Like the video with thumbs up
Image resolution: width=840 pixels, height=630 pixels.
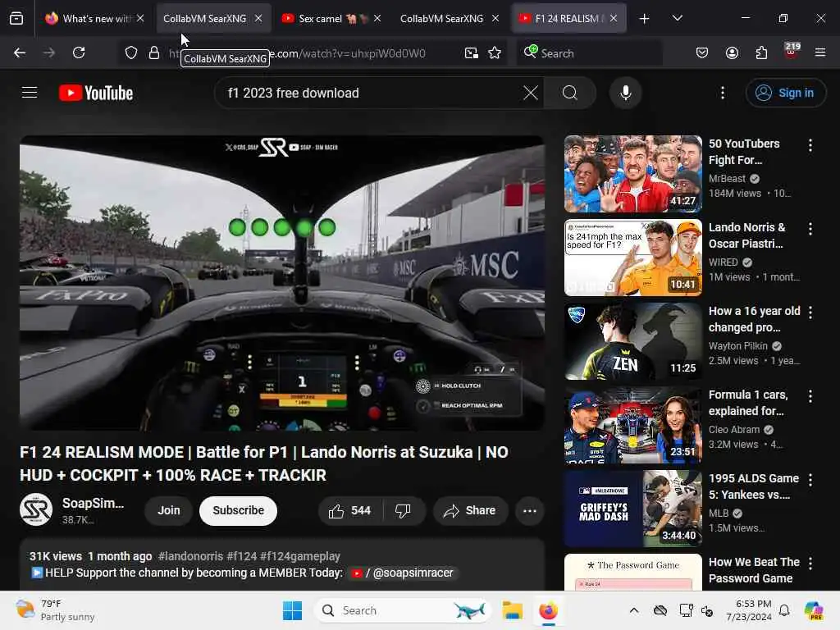350,510
